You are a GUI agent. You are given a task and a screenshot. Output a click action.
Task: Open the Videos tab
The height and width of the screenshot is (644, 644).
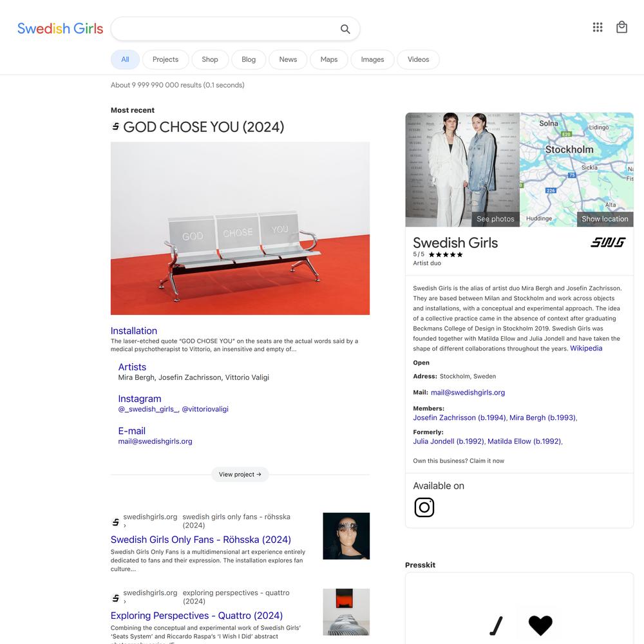click(x=418, y=59)
